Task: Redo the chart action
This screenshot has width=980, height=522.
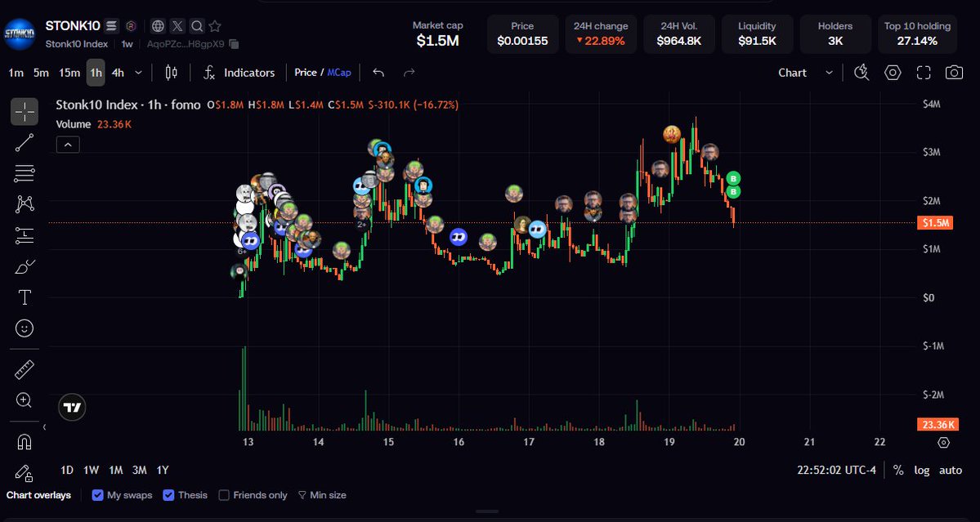Action: 409,73
